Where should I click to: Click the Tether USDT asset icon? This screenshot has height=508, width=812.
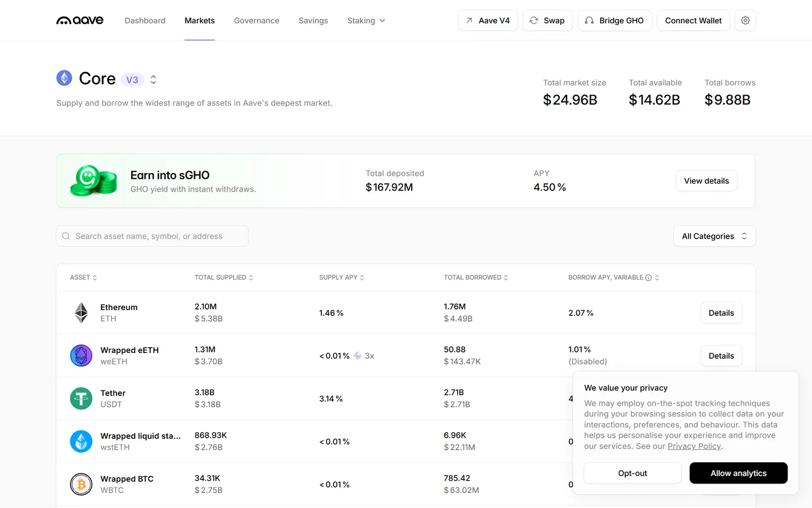coord(81,399)
